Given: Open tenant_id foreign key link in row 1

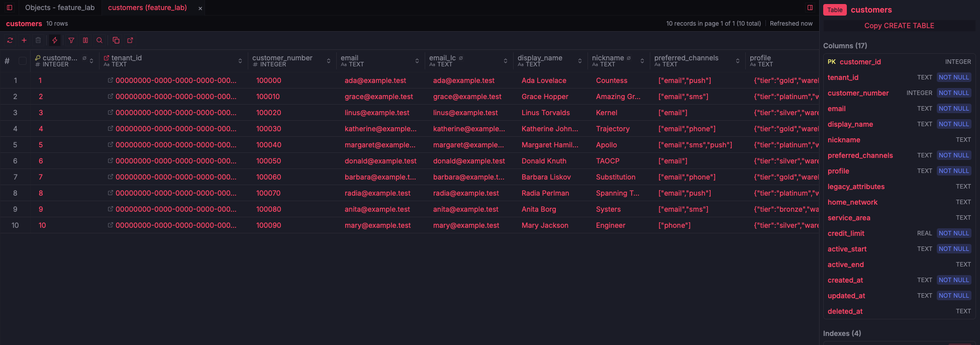Looking at the screenshot, I should (110, 80).
